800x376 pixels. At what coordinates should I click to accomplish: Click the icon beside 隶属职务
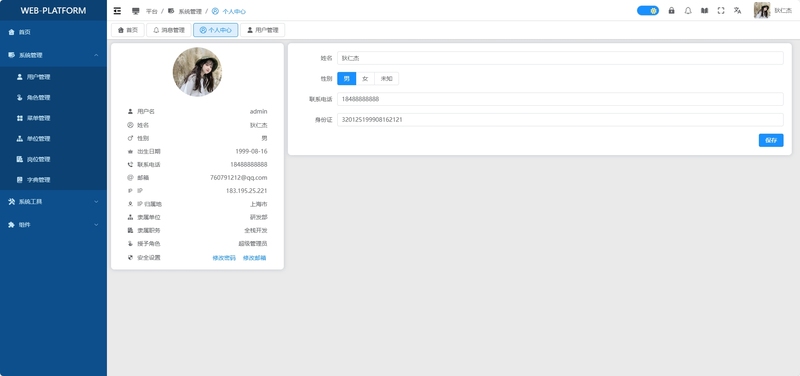coord(130,231)
